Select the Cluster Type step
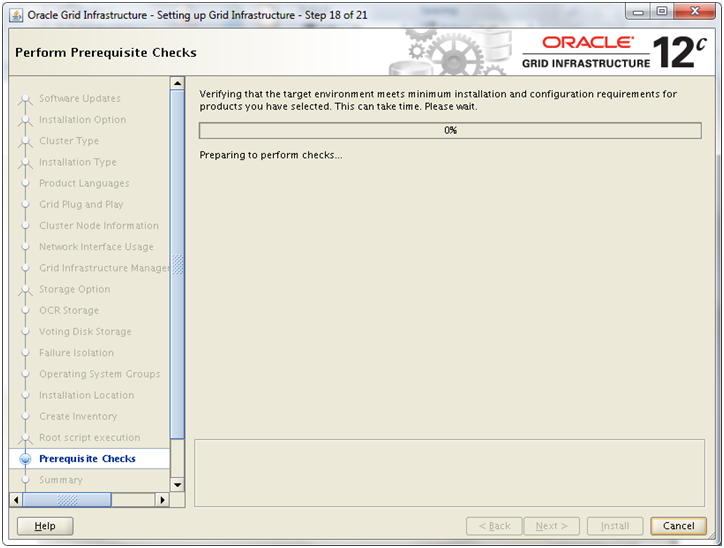Viewport: 724px width, 548px height. [69, 141]
